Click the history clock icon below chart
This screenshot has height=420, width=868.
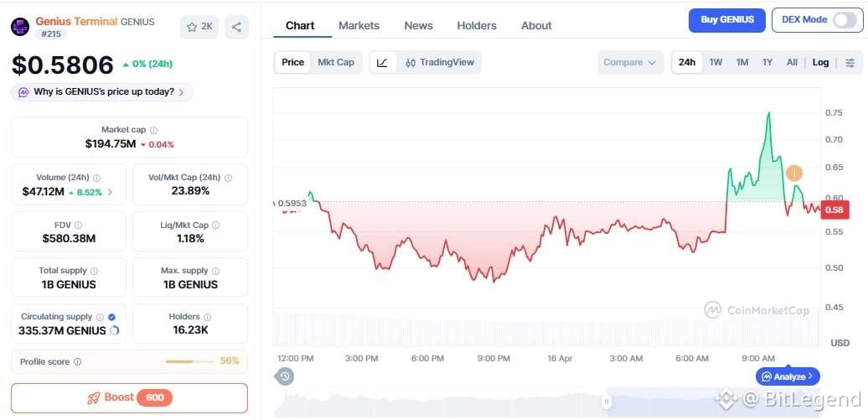(x=285, y=376)
